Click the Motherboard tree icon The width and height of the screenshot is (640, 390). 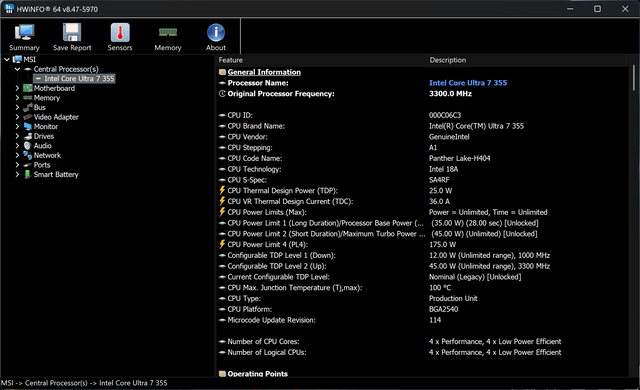(27, 88)
